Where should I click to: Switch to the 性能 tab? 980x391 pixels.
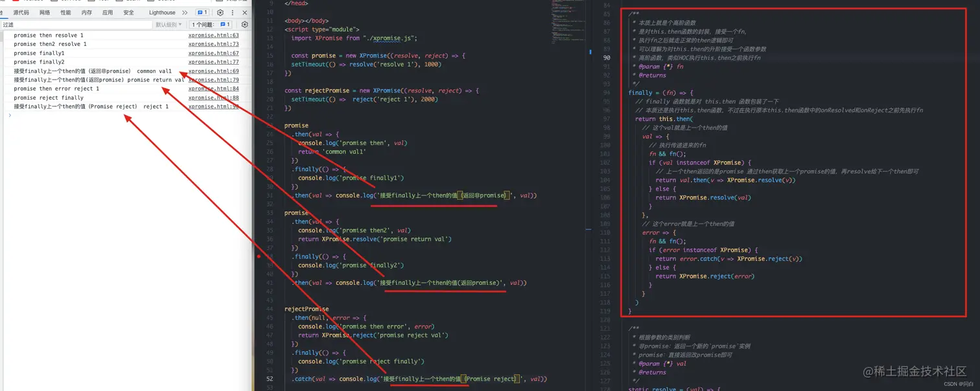[x=65, y=12]
